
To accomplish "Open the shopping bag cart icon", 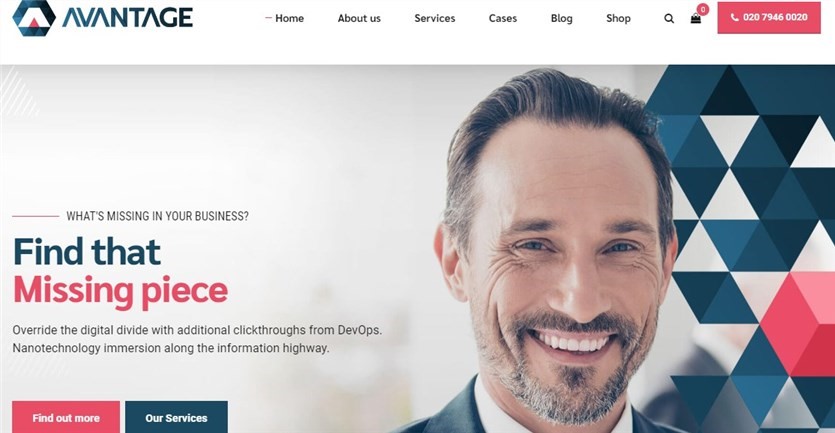I will pos(695,19).
